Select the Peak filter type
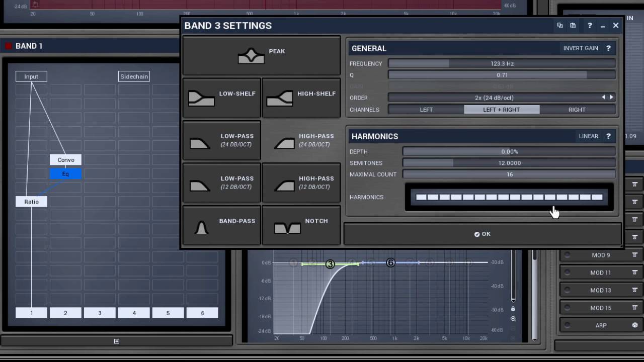 coord(261,55)
